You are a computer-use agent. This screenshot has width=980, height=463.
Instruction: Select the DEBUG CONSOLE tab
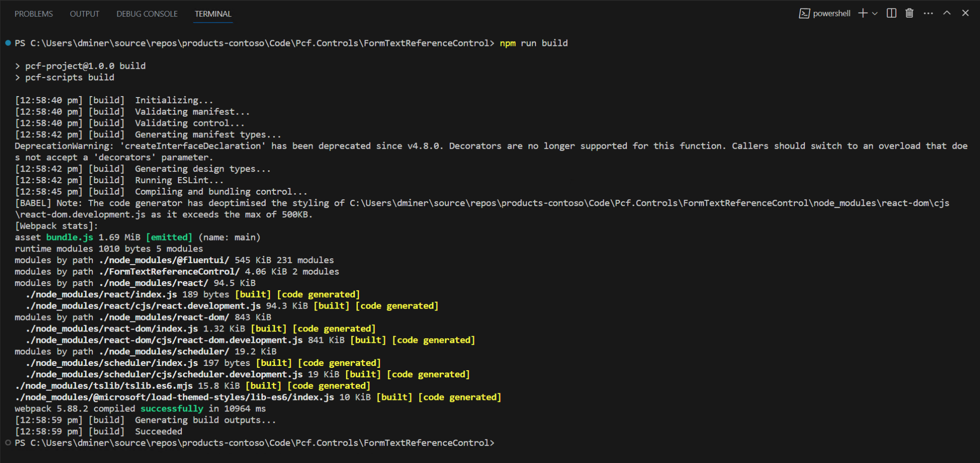147,14
